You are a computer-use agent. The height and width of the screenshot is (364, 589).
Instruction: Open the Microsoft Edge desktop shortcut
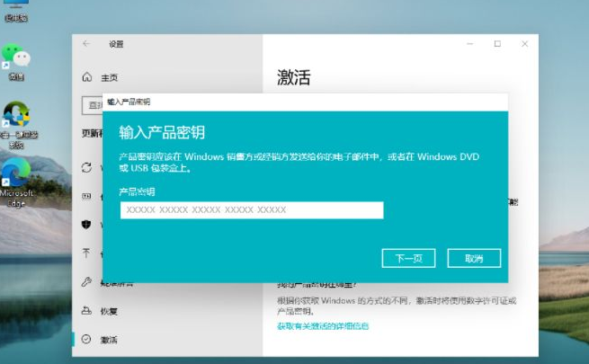point(16,174)
